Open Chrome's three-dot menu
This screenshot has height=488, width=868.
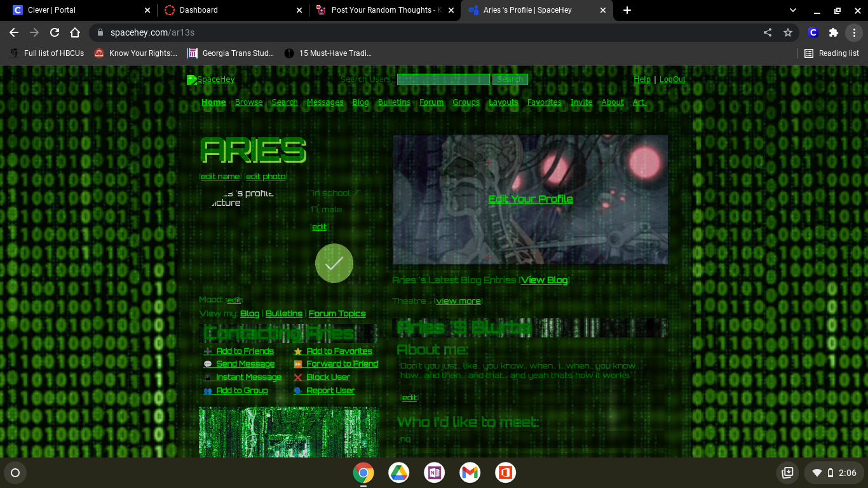854,32
